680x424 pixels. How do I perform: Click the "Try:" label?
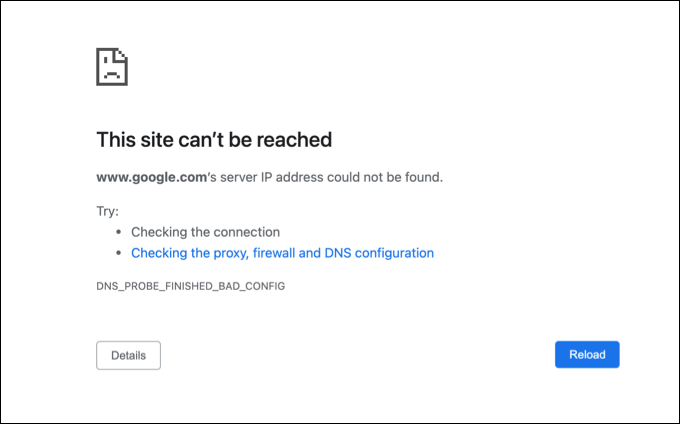click(107, 211)
